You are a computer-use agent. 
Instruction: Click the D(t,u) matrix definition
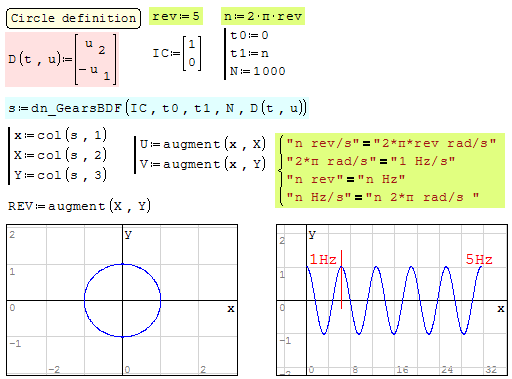click(x=62, y=60)
